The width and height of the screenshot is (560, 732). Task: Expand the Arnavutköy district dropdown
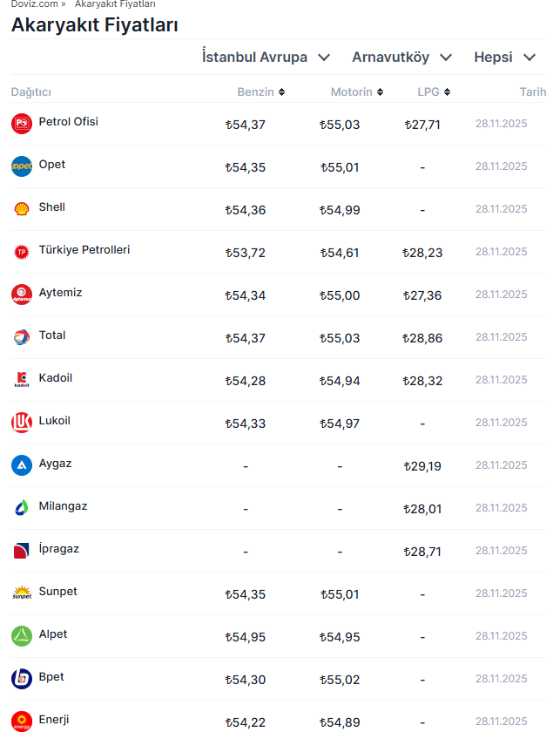(x=401, y=58)
